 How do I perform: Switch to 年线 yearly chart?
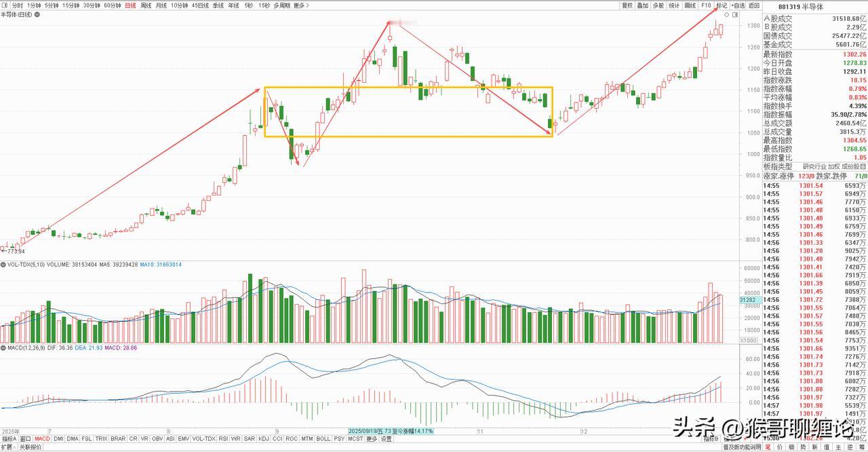click(x=233, y=5)
